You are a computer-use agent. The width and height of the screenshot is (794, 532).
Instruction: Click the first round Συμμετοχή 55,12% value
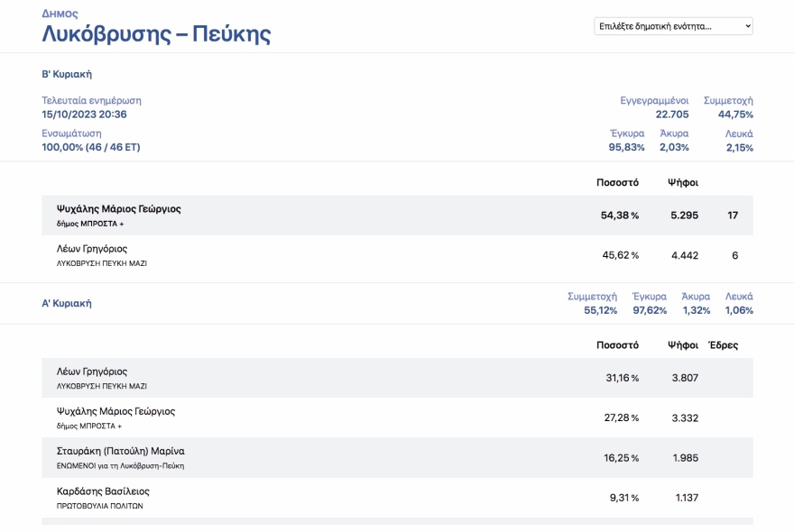point(600,310)
